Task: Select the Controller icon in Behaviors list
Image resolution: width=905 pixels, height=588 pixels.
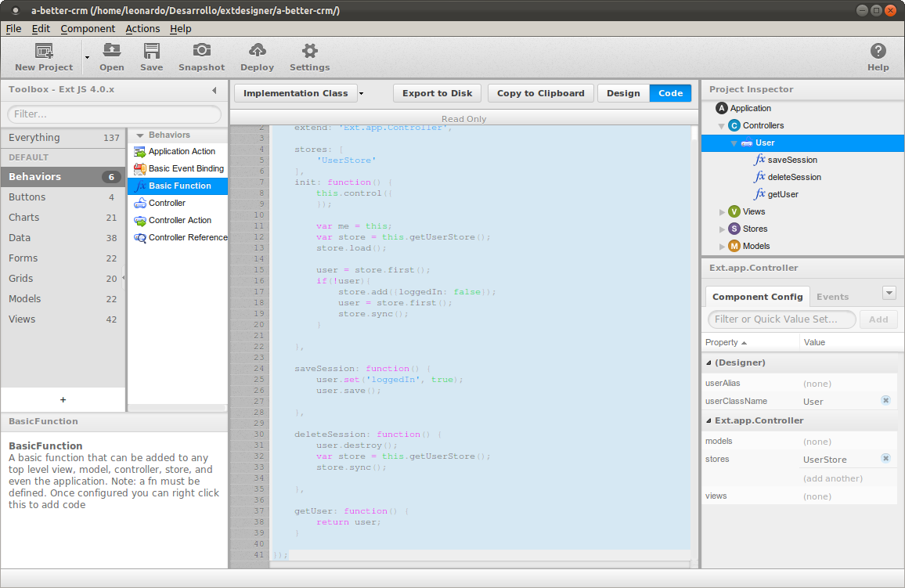Action: (139, 203)
